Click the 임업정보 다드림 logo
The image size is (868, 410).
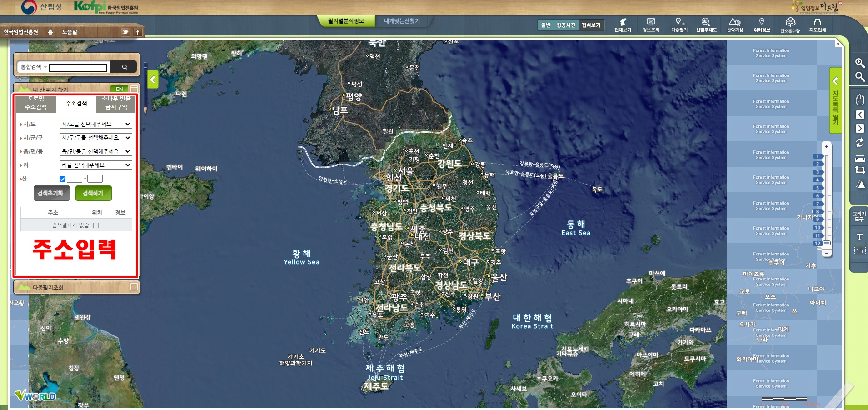[x=817, y=7]
